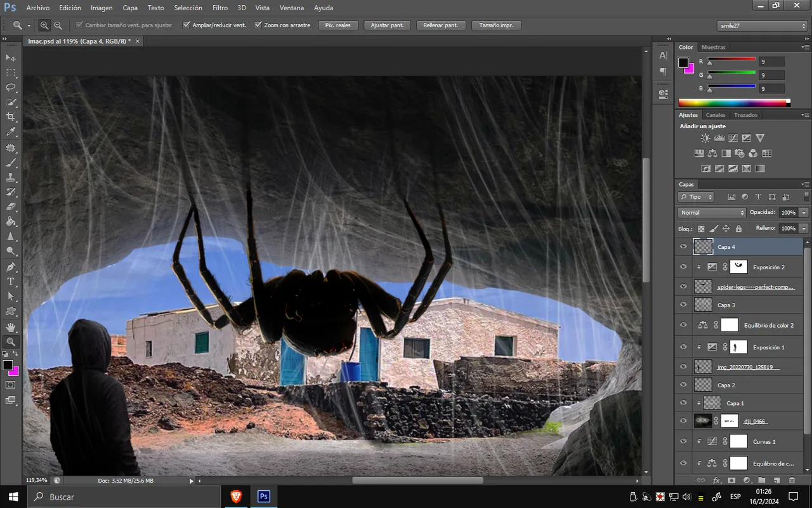Open the status bar info arrow

tap(192, 481)
